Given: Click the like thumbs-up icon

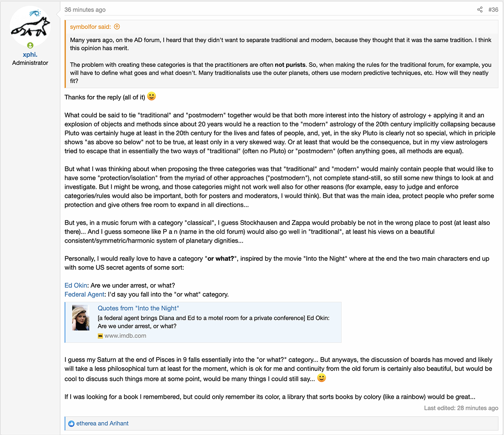Looking at the screenshot, I should [71, 424].
